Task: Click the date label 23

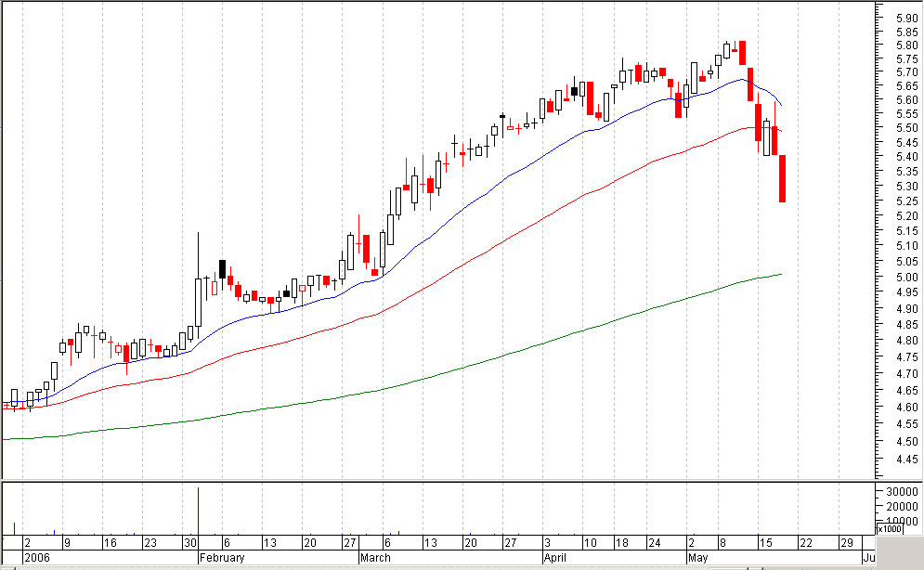Action: (150, 543)
